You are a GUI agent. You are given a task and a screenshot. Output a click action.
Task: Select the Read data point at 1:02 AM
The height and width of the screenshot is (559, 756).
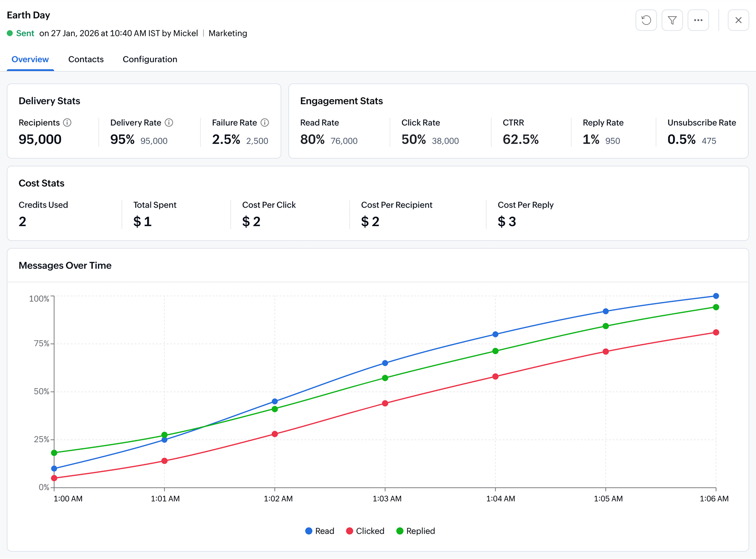tap(275, 401)
